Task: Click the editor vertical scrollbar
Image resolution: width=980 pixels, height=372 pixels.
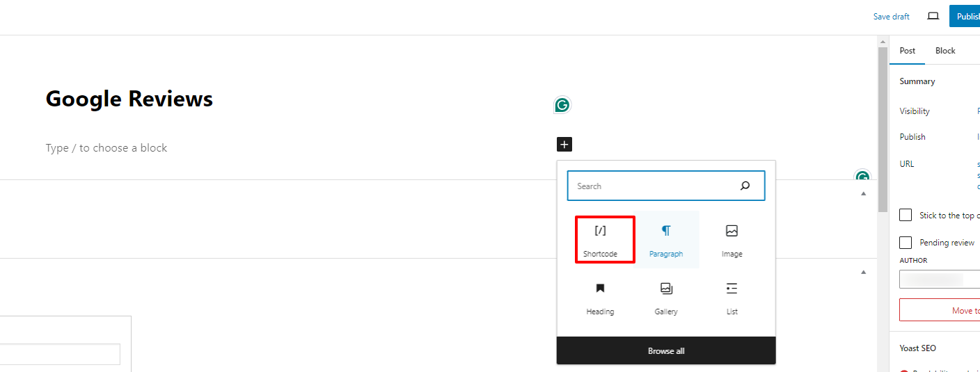Action: coord(883,129)
